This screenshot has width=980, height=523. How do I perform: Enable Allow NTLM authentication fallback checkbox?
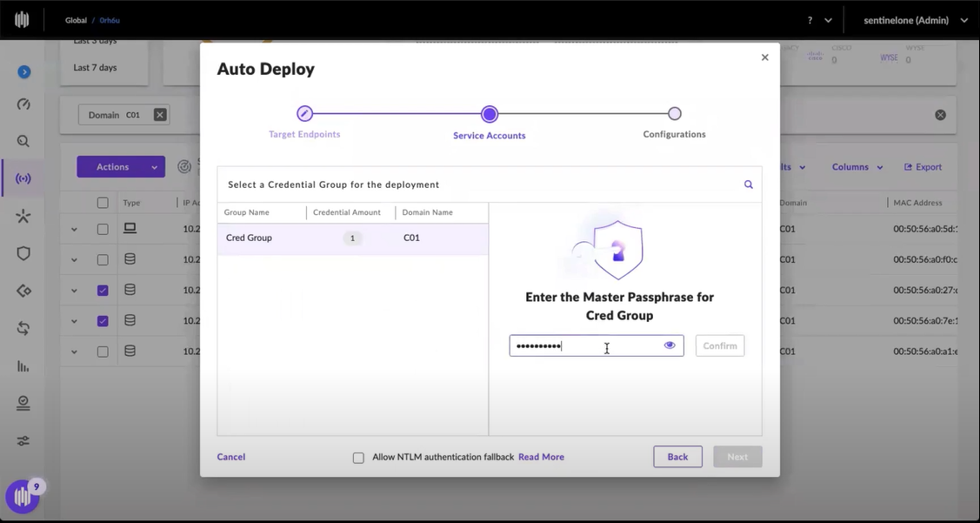[x=358, y=458]
